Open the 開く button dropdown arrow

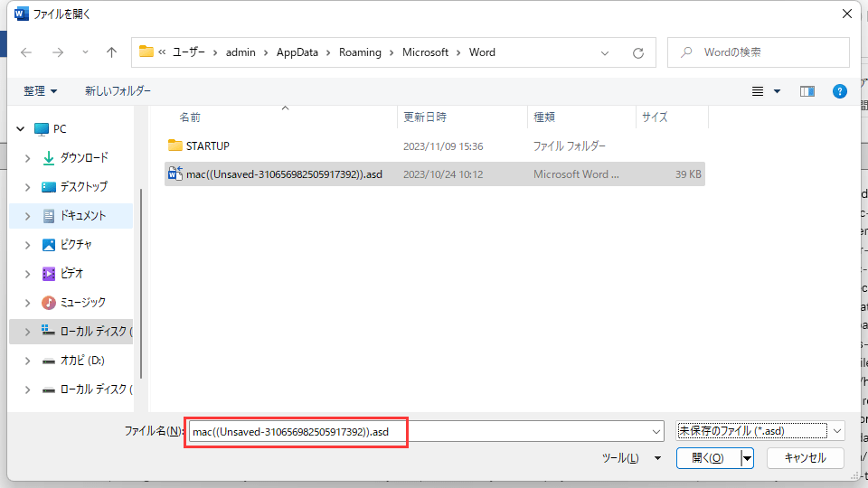click(x=748, y=458)
